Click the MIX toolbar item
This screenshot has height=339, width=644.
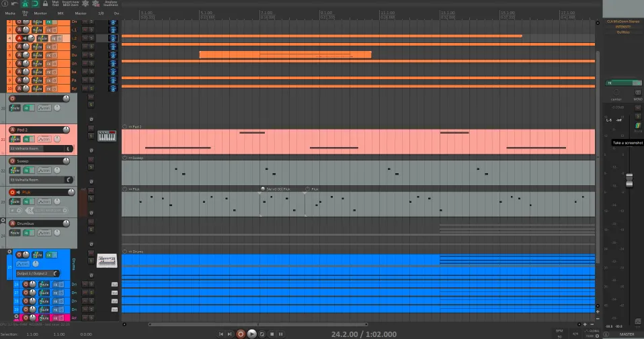click(61, 13)
